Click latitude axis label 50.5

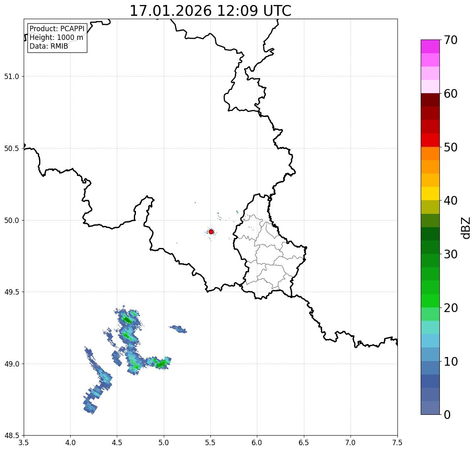12,149
